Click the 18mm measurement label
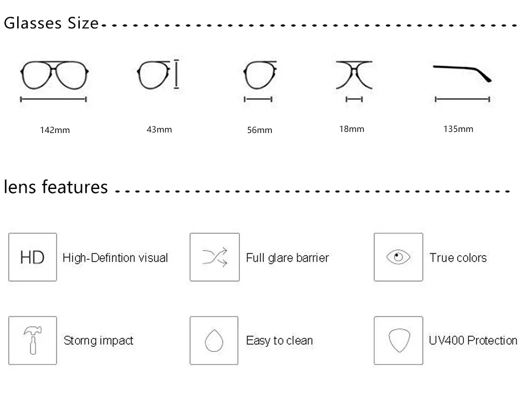This screenshot has height=419, width=532. tap(352, 129)
